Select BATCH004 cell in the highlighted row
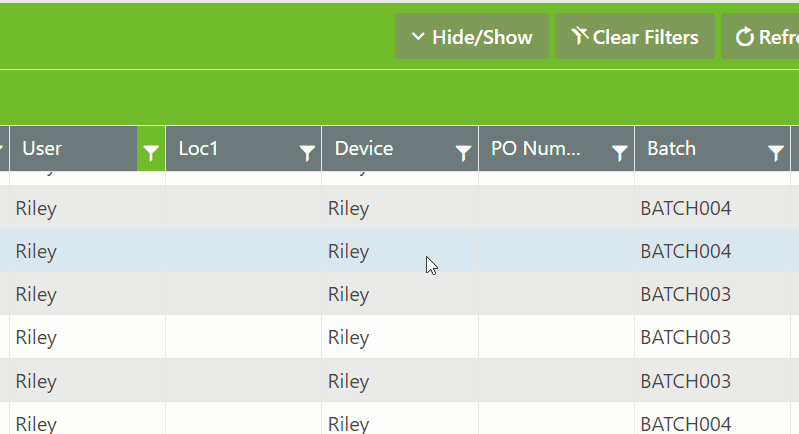Image resolution: width=799 pixels, height=434 pixels. 686,251
